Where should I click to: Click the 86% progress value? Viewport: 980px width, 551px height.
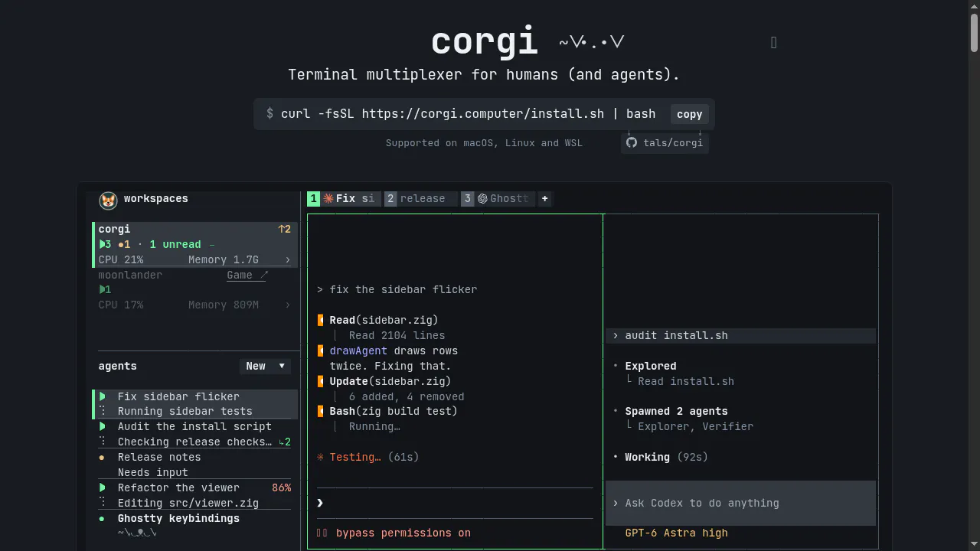coord(281,487)
